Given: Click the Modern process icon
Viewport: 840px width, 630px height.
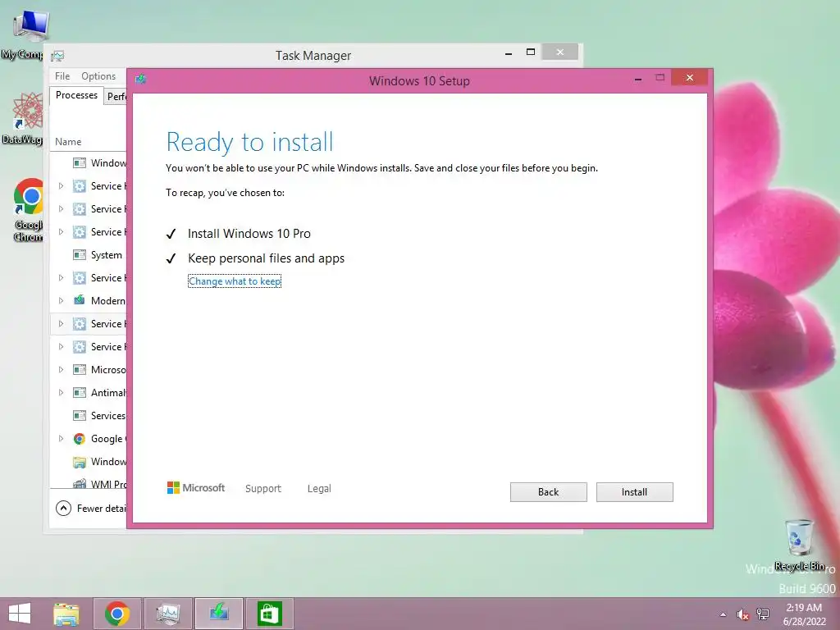Looking at the screenshot, I should click(x=80, y=300).
